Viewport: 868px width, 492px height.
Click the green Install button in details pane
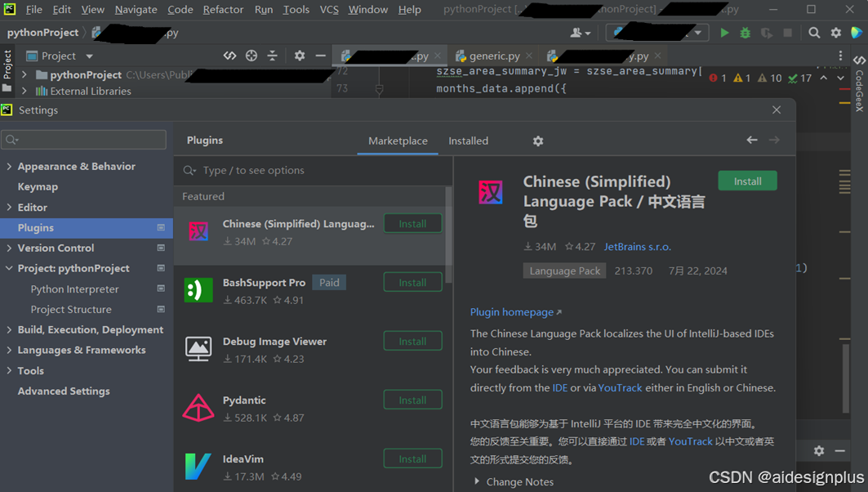(x=747, y=181)
